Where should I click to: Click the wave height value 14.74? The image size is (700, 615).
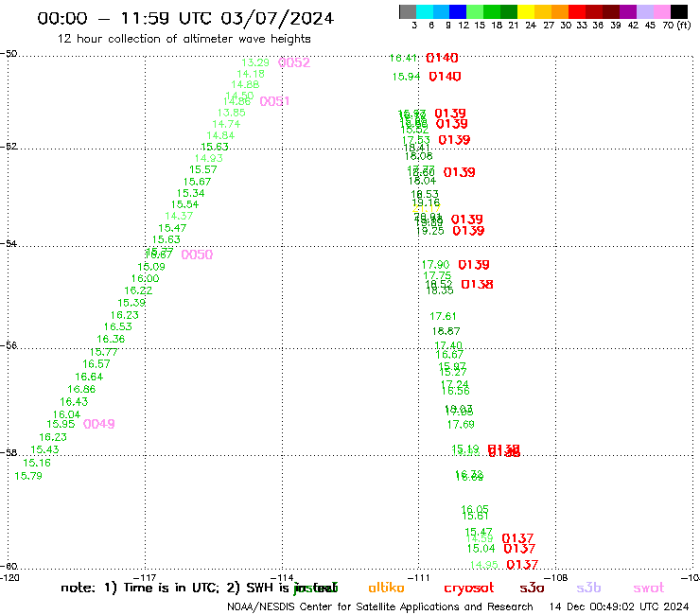[226, 124]
